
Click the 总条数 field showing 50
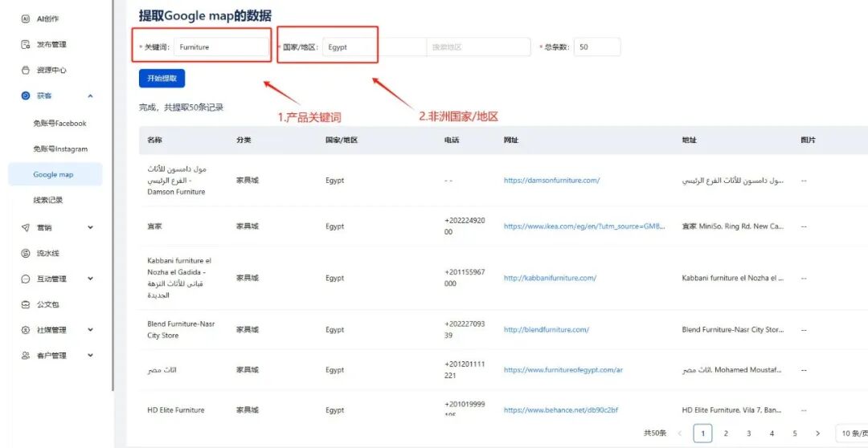coord(597,47)
